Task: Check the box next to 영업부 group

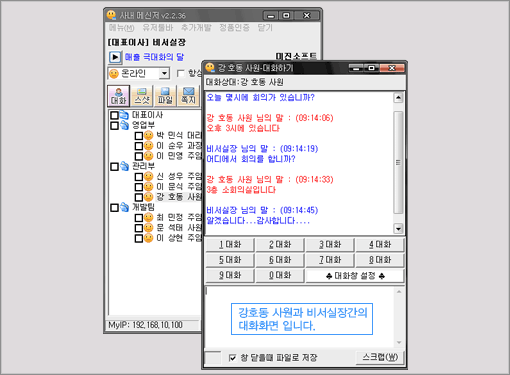Action: pyautogui.click(x=114, y=126)
